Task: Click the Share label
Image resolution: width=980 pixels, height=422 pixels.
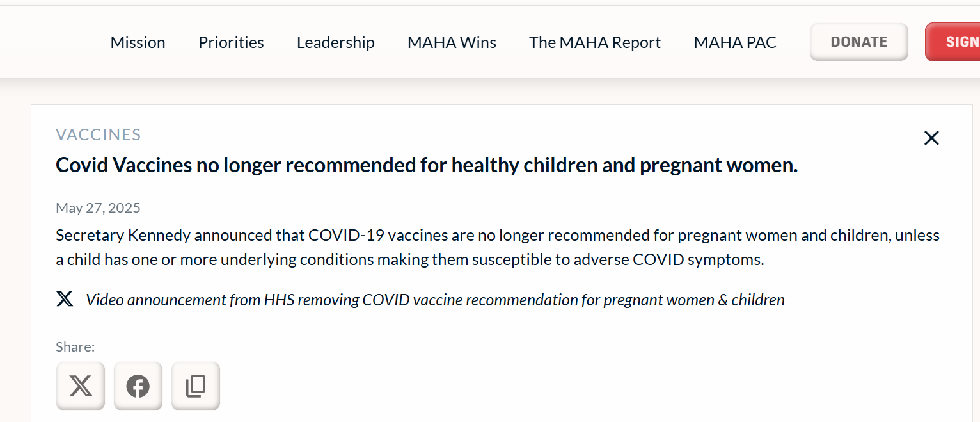Action: click(x=75, y=346)
